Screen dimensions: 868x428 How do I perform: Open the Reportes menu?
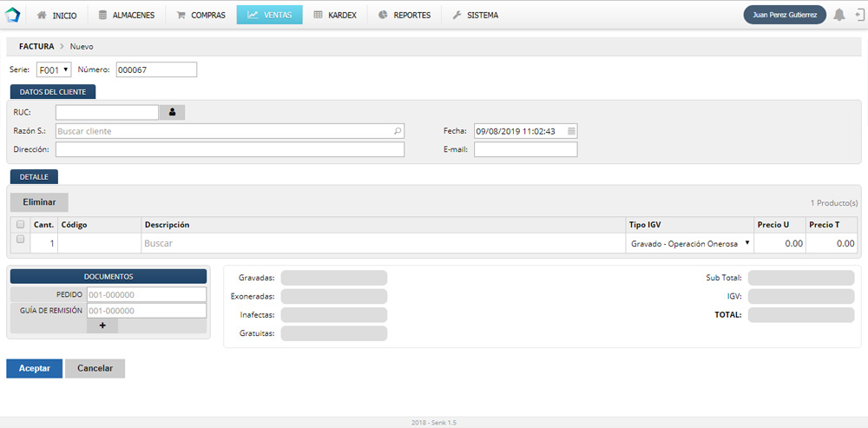(x=404, y=15)
